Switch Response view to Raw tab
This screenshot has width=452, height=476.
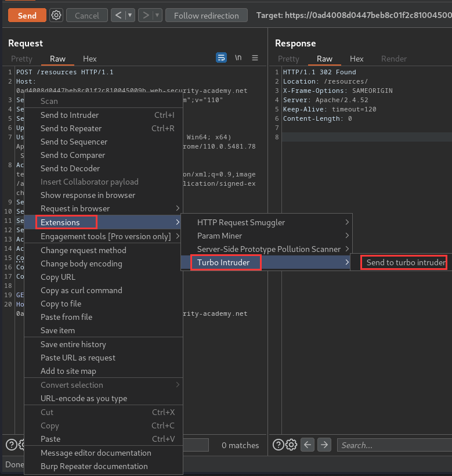324,59
